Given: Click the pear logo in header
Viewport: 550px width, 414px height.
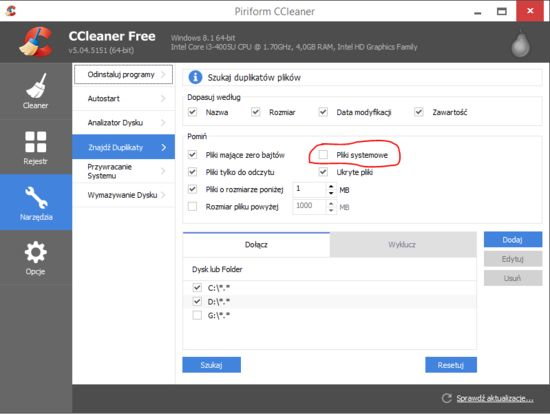Looking at the screenshot, I should click(x=521, y=44).
